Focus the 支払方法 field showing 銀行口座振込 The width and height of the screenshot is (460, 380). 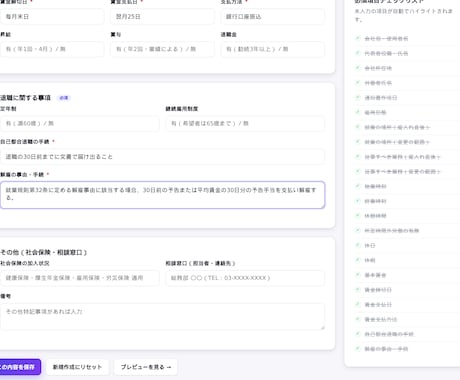(x=273, y=17)
